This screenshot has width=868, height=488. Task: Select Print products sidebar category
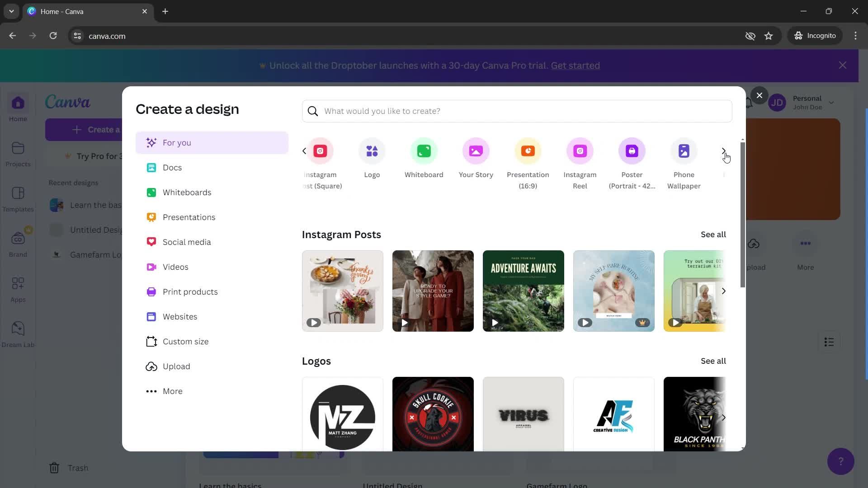(190, 292)
